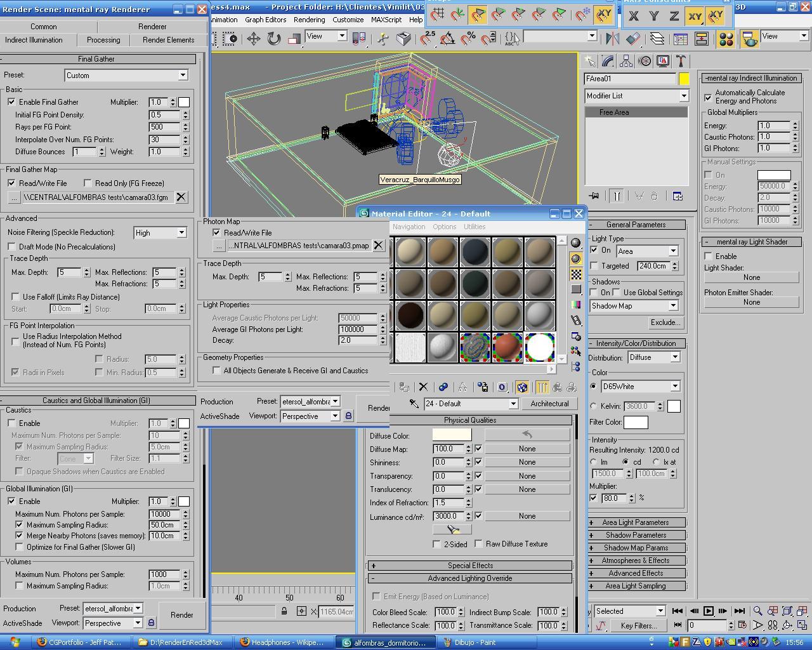Enable Draft Mode (No Precalculations)
The image size is (812, 650).
[x=11, y=246]
